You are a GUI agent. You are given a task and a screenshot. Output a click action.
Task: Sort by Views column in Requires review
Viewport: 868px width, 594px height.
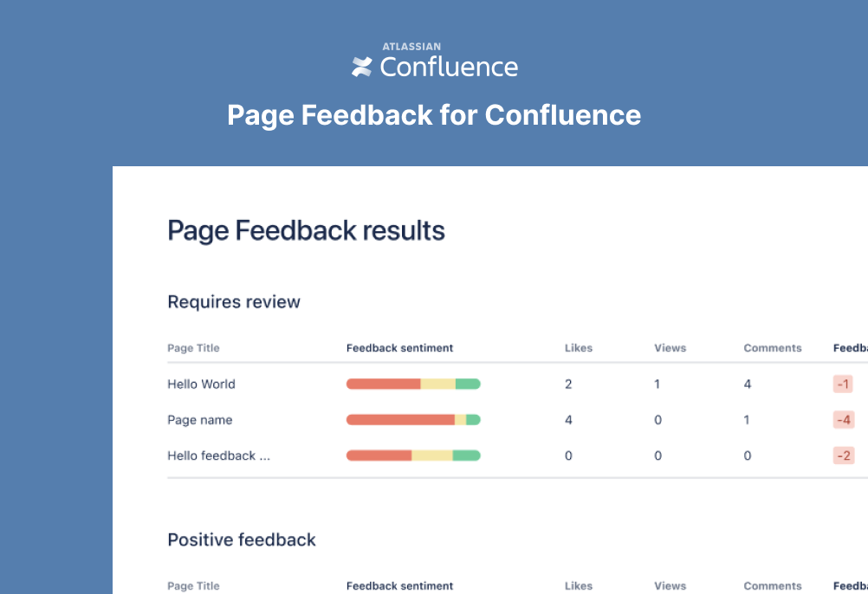[x=670, y=348]
